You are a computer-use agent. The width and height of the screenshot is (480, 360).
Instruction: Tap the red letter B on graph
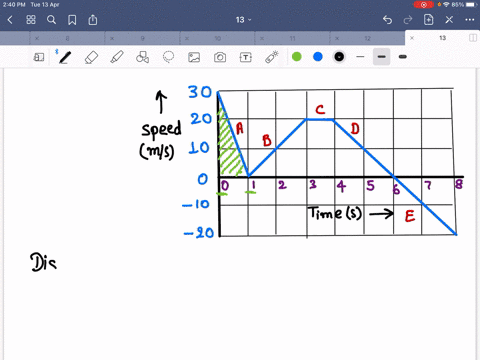tap(267, 140)
